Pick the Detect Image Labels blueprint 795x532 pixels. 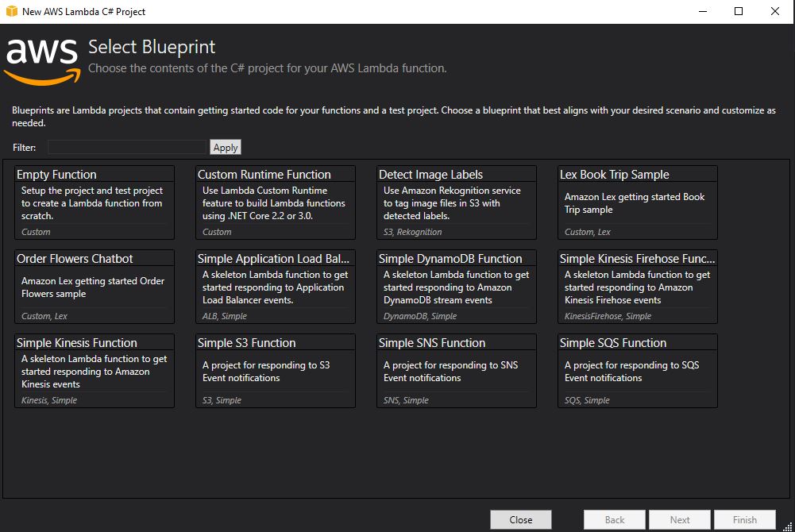coord(456,202)
